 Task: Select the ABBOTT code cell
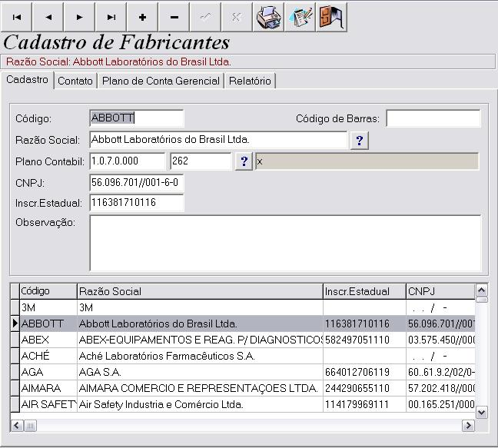click(48, 324)
